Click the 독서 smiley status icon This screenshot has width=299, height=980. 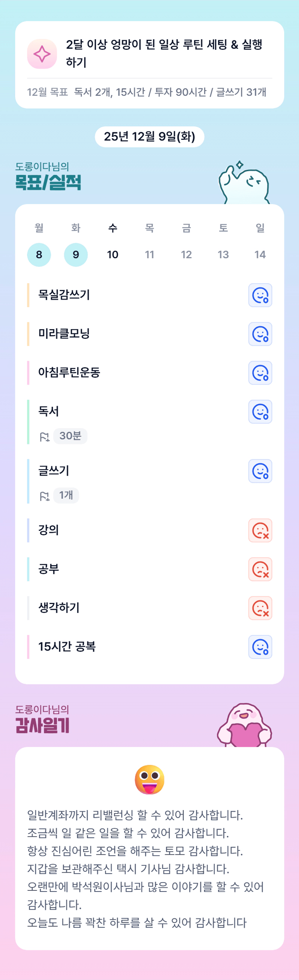pyautogui.click(x=260, y=412)
